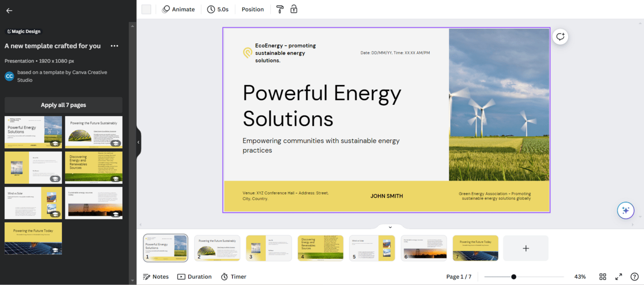644x285 pixels.
Task: Set slide duration at 5.0s
Action: tap(218, 9)
